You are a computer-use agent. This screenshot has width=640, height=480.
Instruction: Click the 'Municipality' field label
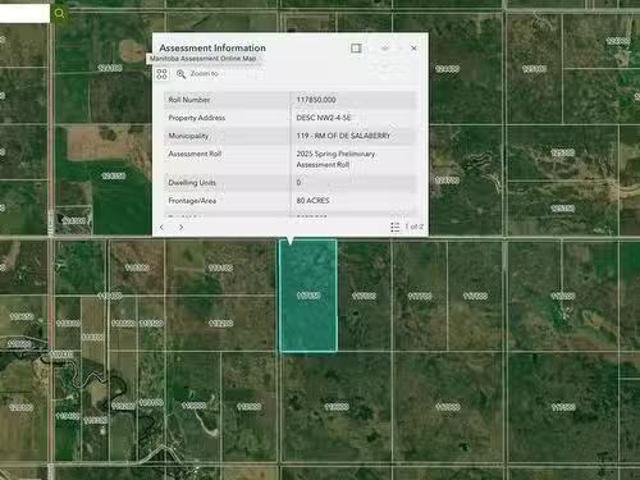(x=188, y=136)
